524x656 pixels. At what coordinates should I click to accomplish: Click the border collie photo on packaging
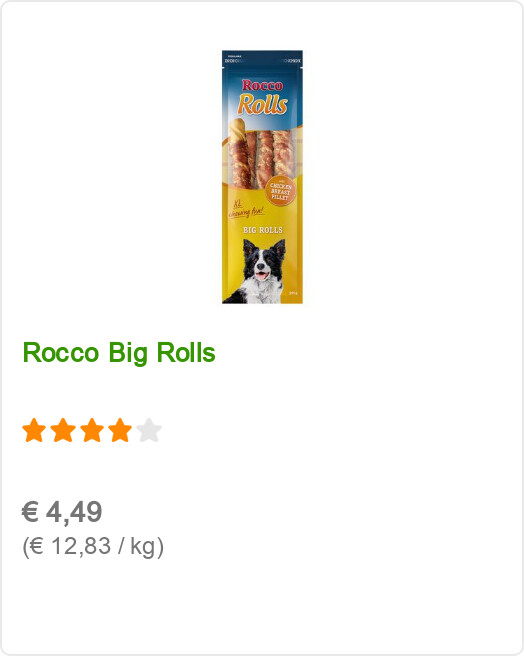257,270
